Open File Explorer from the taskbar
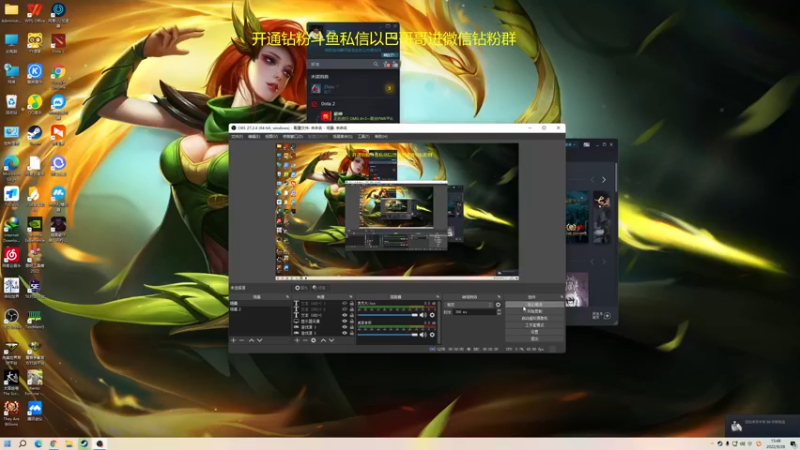Image resolution: width=800 pixels, height=450 pixels. pos(68,444)
